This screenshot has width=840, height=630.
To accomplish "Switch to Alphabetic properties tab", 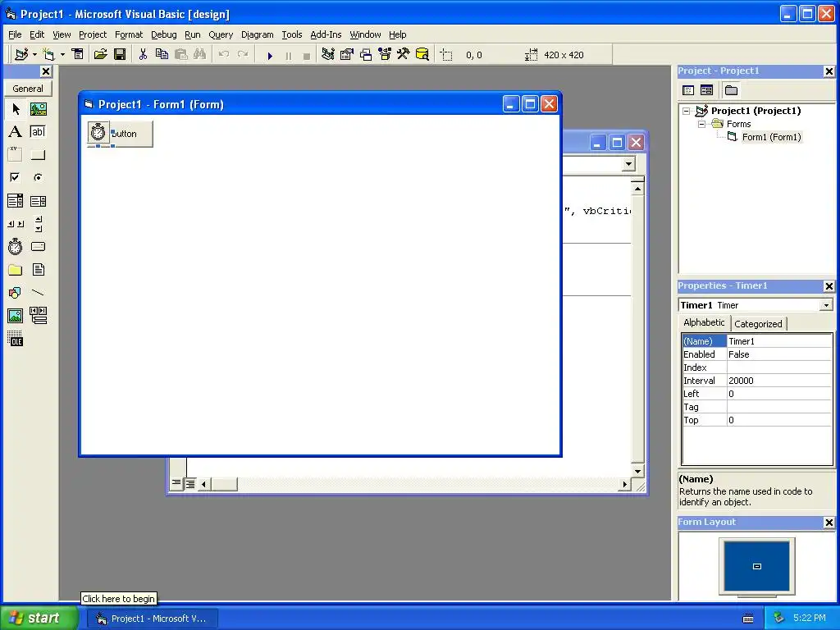I will click(x=704, y=322).
